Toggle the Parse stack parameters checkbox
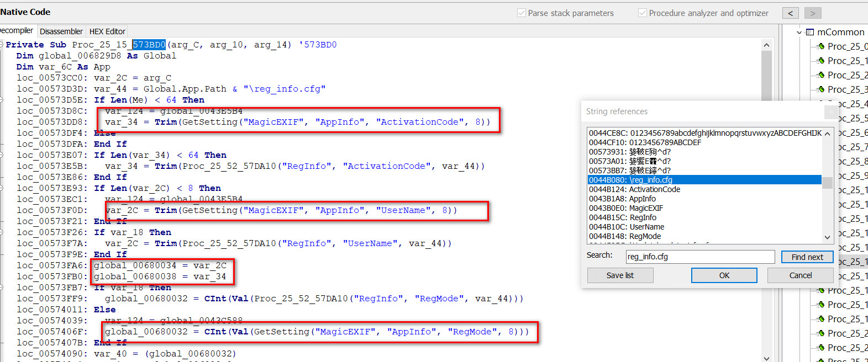Screen dimensions: 868x362 [521, 13]
